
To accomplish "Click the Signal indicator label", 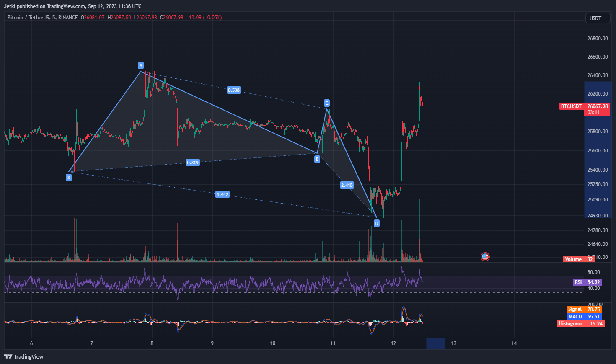I will 575,310.
